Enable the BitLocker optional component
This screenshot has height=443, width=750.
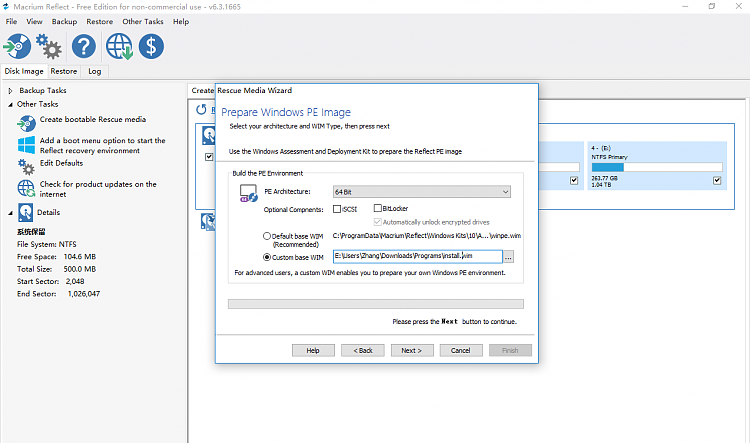[377, 208]
